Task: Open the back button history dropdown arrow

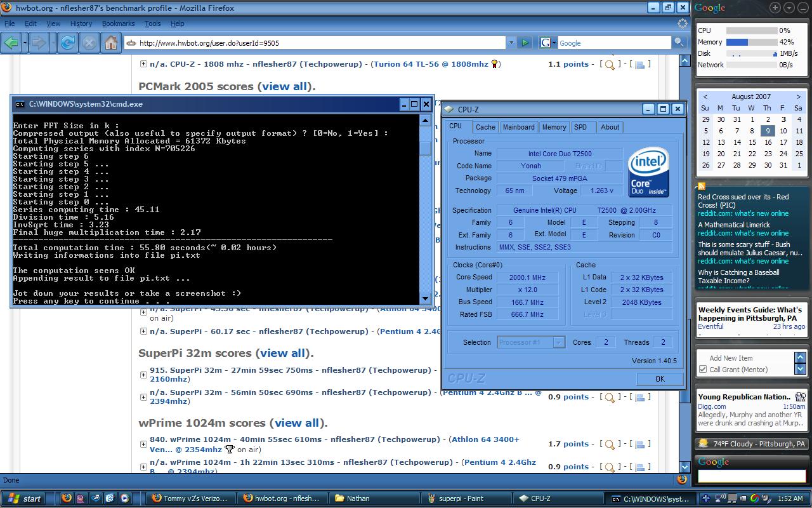Action: tap(25, 43)
